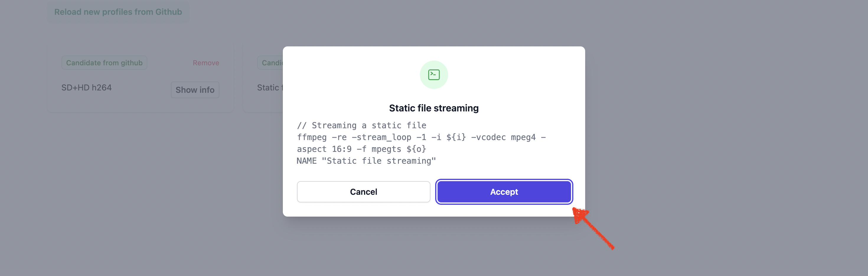The height and width of the screenshot is (276, 868).
Task: Select the SD+HD h264 profile name
Action: 86,88
